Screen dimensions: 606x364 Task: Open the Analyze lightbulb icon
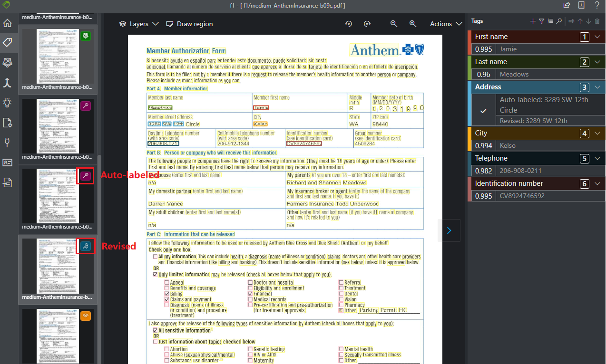[7, 103]
